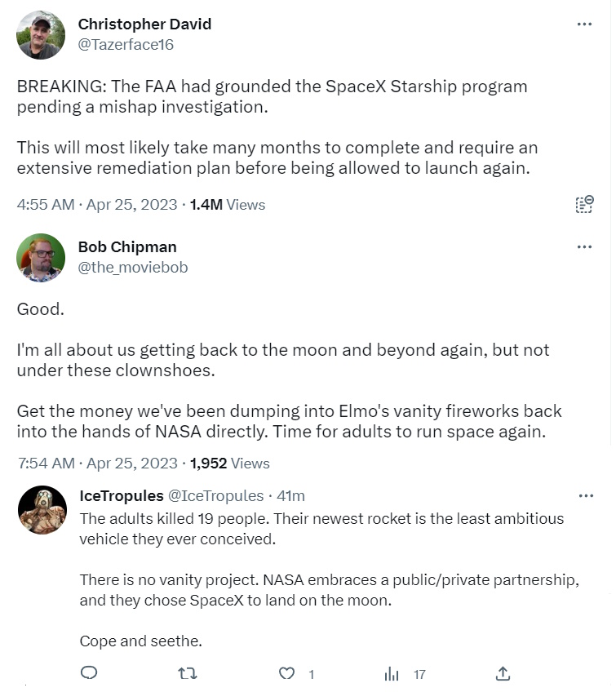Open IceTropules reply's more options menu
Image resolution: width=616 pixels, height=692 pixels.
(x=586, y=495)
